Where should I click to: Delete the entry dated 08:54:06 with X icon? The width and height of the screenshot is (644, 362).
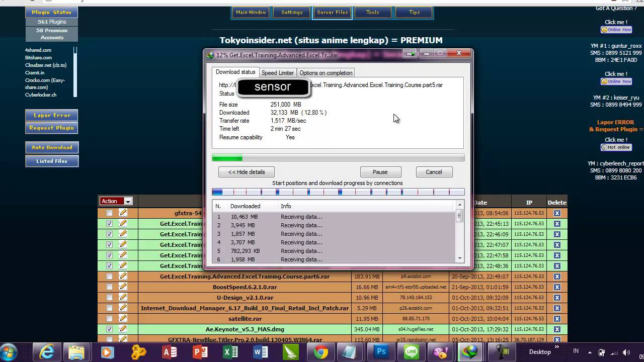pos(557,213)
